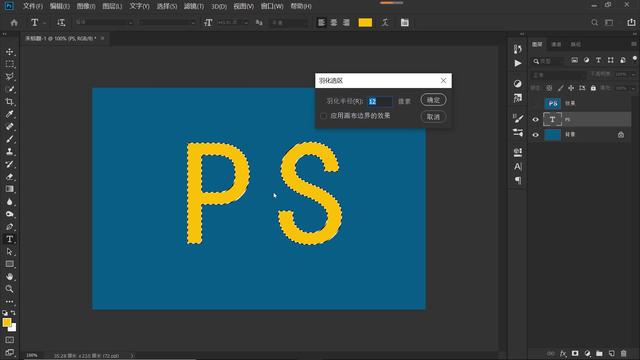
Task: Click Delete layer trash icon
Action: point(623,353)
